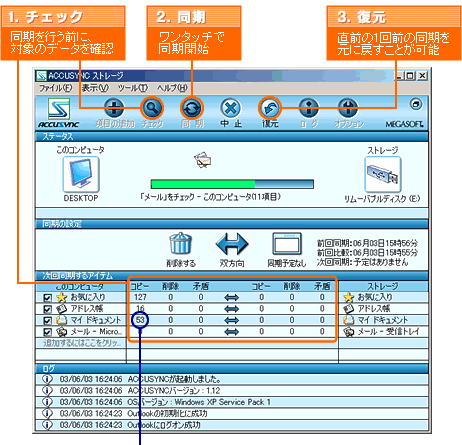Uncheck the アドレス帳 checkbox
The image size is (462, 445).
(x=48, y=309)
